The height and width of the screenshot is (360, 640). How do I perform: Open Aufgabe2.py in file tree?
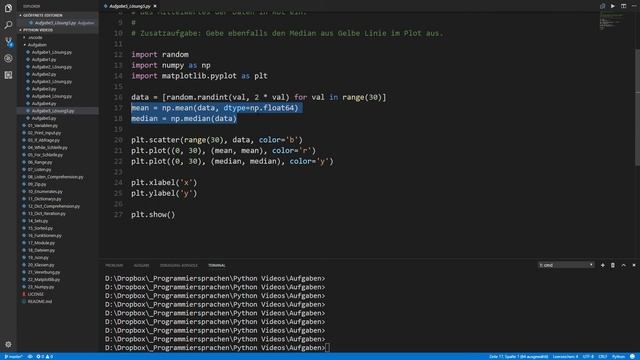[x=44, y=74]
